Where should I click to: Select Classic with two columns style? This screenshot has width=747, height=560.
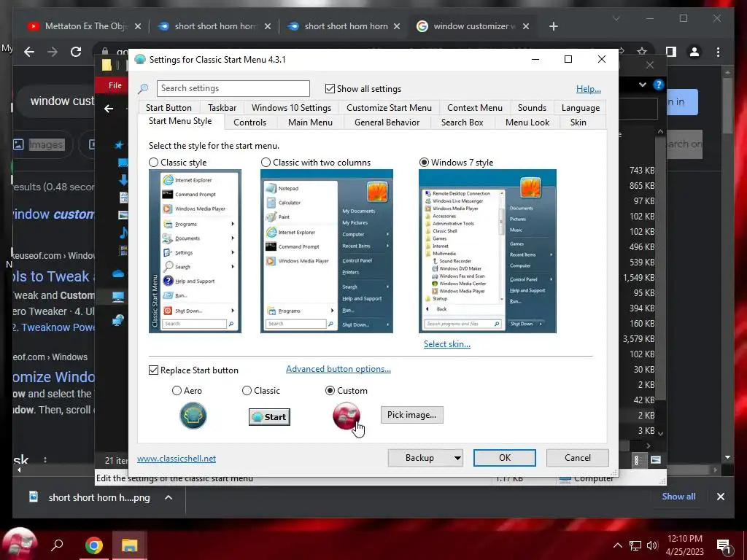(266, 163)
